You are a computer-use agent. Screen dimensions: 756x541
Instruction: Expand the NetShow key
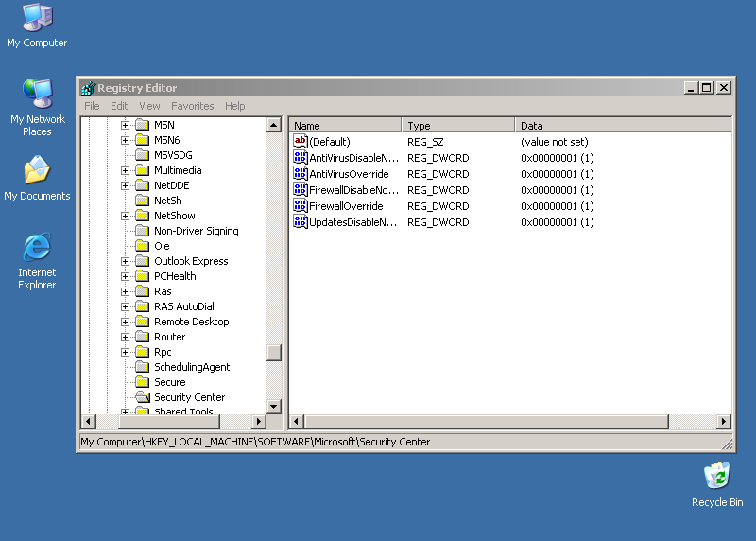pyautogui.click(x=125, y=216)
